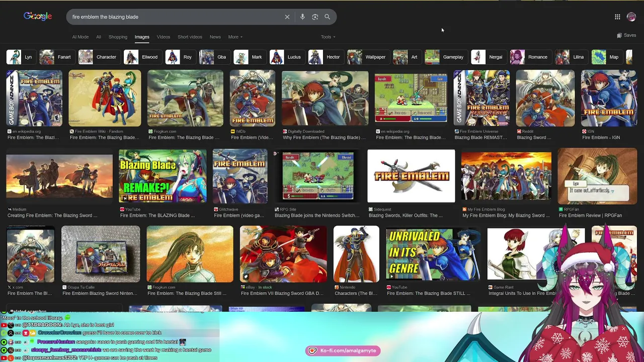Open the Google apps grid

617,17
